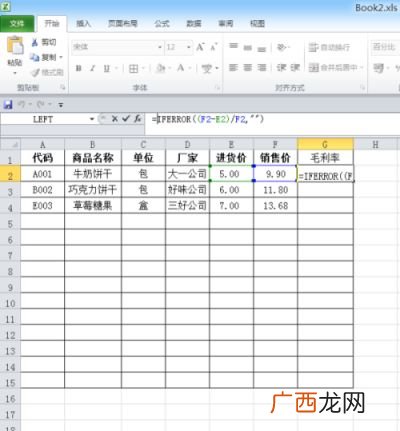Cancel formula entry with the X button
The width and height of the screenshot is (400, 431).
point(115,119)
